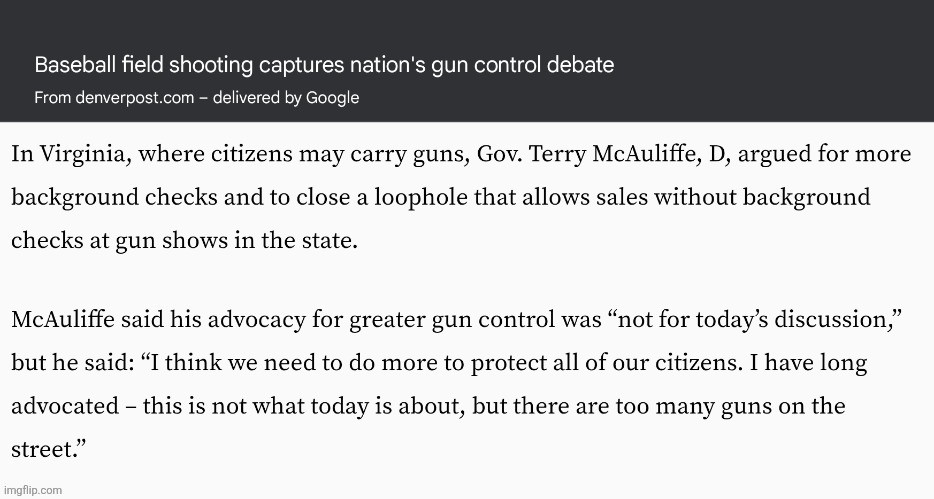Open the 'Baseball field shooting' headline

[x=324, y=65]
